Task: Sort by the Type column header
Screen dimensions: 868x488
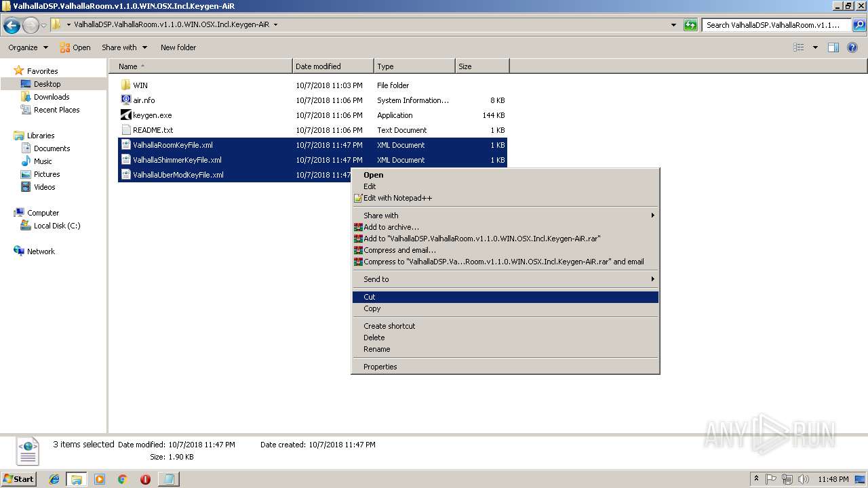Action: (414, 66)
